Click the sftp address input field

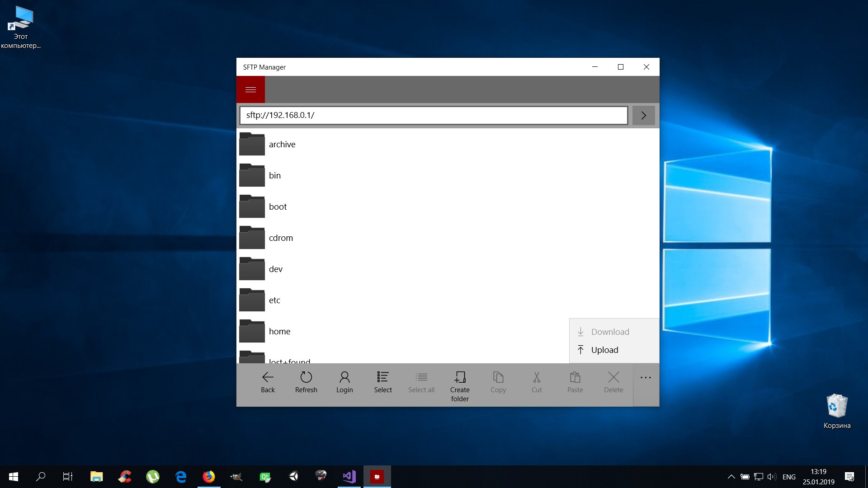[433, 115]
